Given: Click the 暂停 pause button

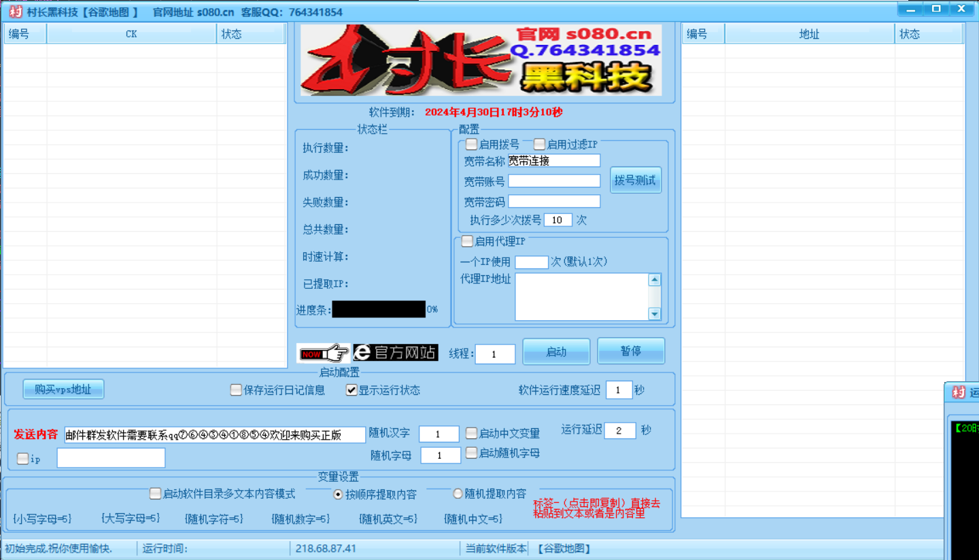Looking at the screenshot, I should [x=631, y=351].
